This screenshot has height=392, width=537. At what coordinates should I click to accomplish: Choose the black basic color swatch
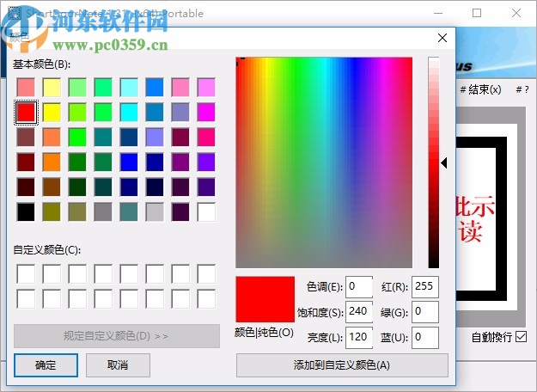pos(26,212)
